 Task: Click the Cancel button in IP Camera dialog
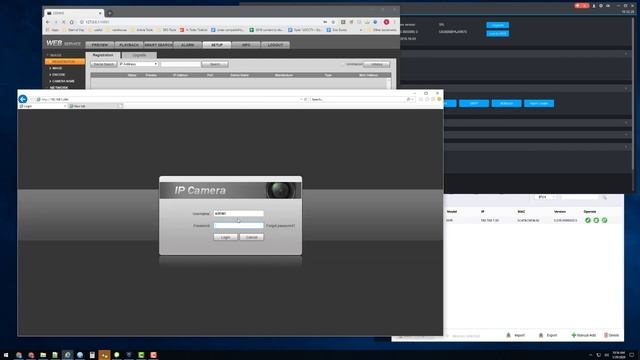tap(251, 237)
